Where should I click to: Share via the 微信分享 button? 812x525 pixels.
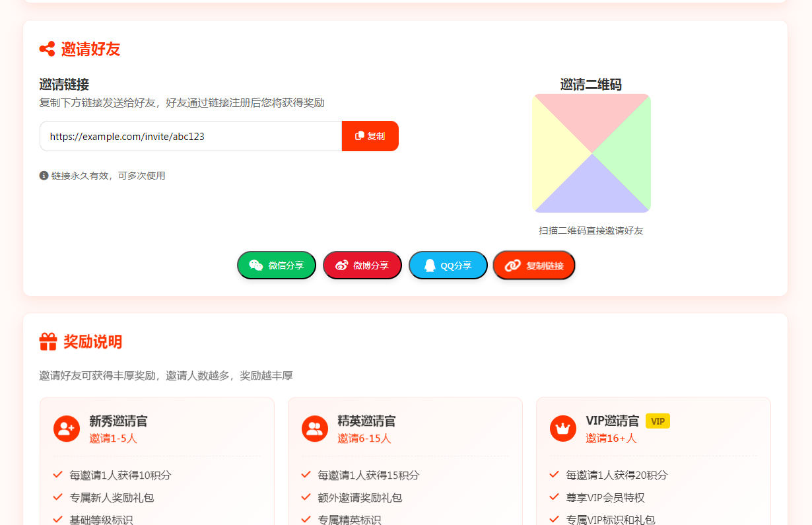[277, 265]
